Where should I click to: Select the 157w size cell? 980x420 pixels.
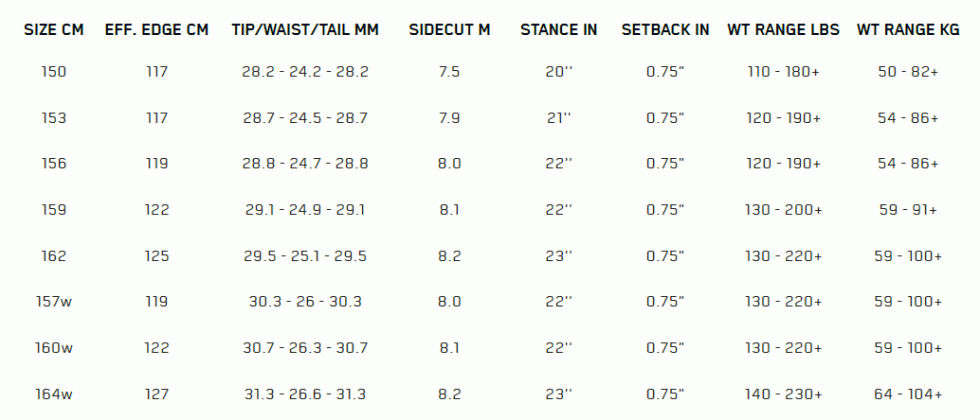coord(54,302)
